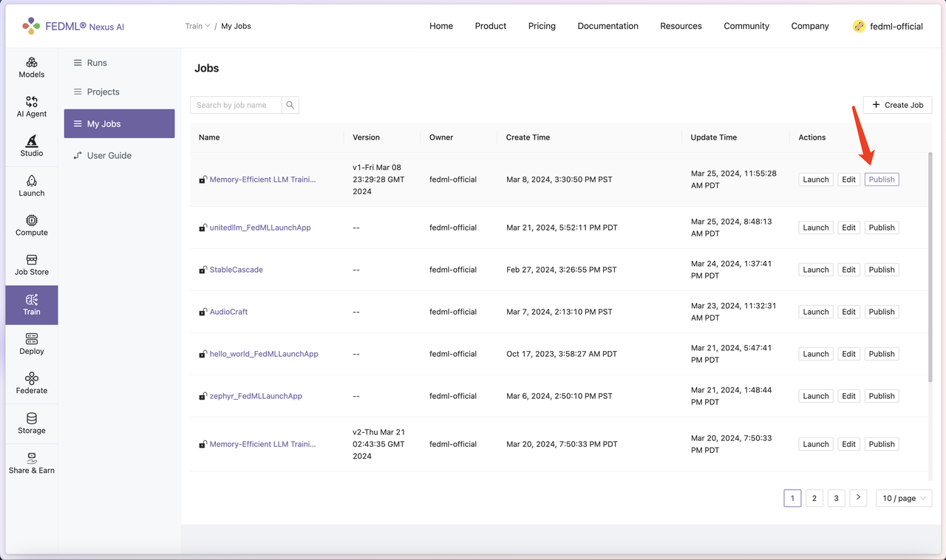
Task: Select My Jobs in side menu
Action: click(120, 123)
